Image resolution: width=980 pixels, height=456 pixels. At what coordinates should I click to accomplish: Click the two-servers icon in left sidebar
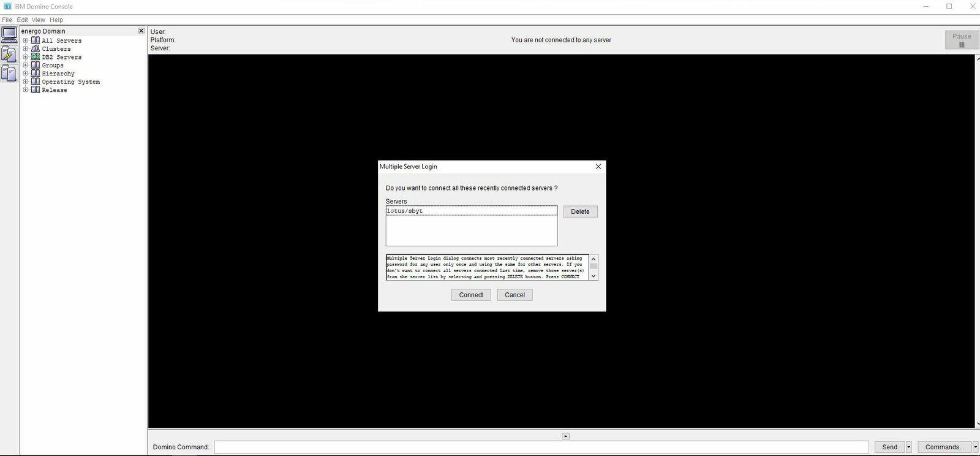point(9,74)
